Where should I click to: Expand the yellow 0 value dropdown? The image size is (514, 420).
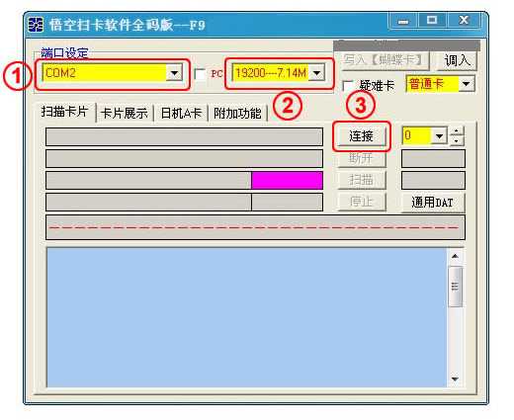439,135
